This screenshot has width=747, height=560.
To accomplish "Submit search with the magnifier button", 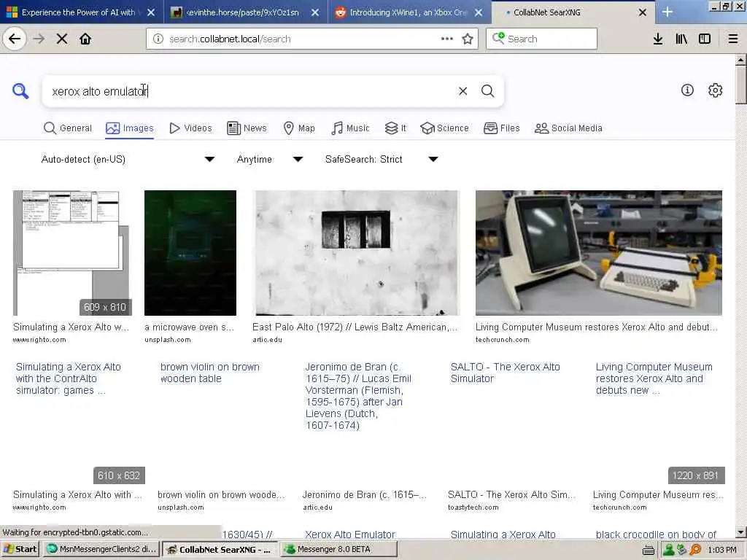I will click(487, 91).
